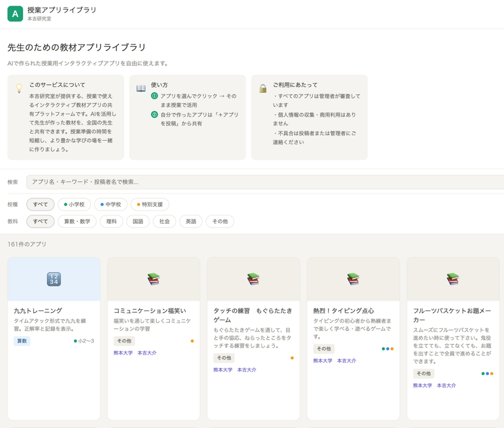Click orange dot on コミュニケーション福笑い card
The width and height of the screenshot is (504, 428).
point(192,341)
